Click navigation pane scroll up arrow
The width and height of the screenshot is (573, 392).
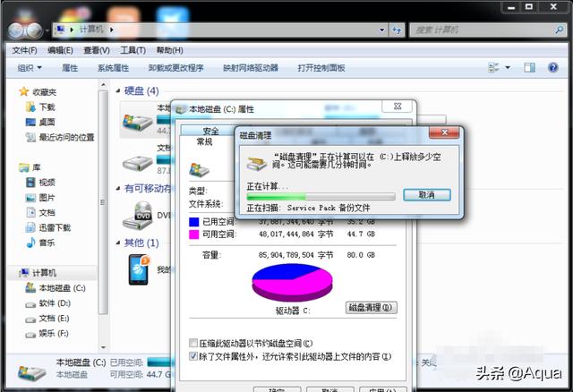103,85
